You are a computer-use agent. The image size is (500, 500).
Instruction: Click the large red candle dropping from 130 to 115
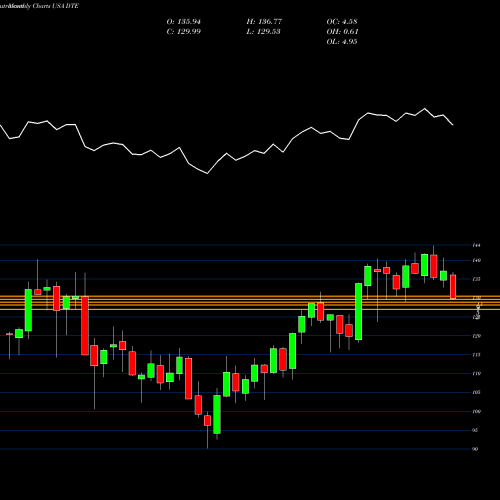85,325
